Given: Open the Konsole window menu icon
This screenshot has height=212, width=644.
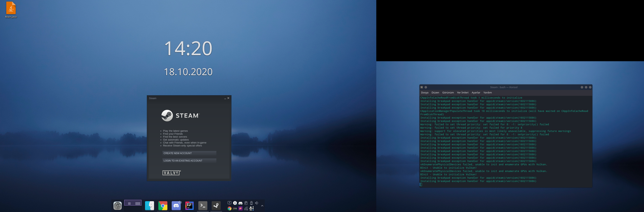Looking at the screenshot, I should click(x=422, y=87).
